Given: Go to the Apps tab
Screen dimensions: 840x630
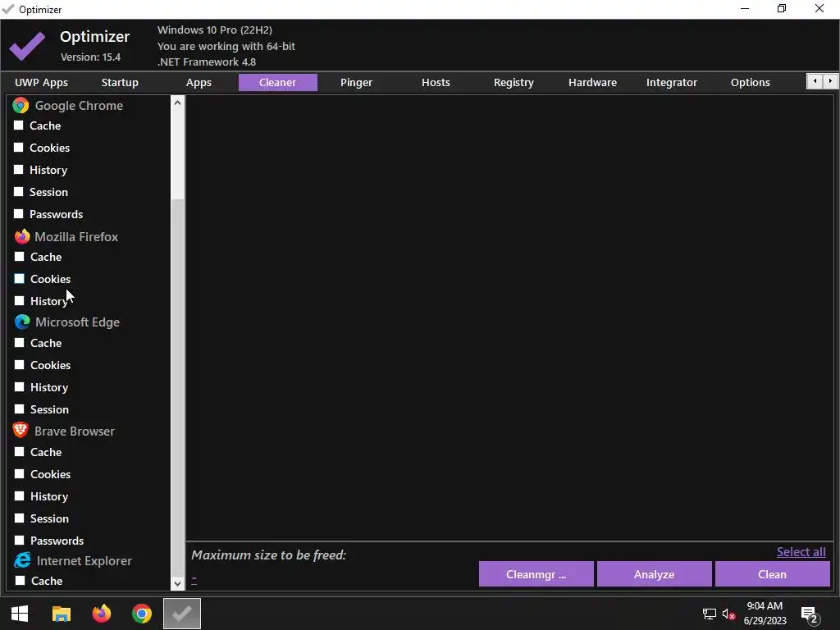Looking at the screenshot, I should 199,83.
